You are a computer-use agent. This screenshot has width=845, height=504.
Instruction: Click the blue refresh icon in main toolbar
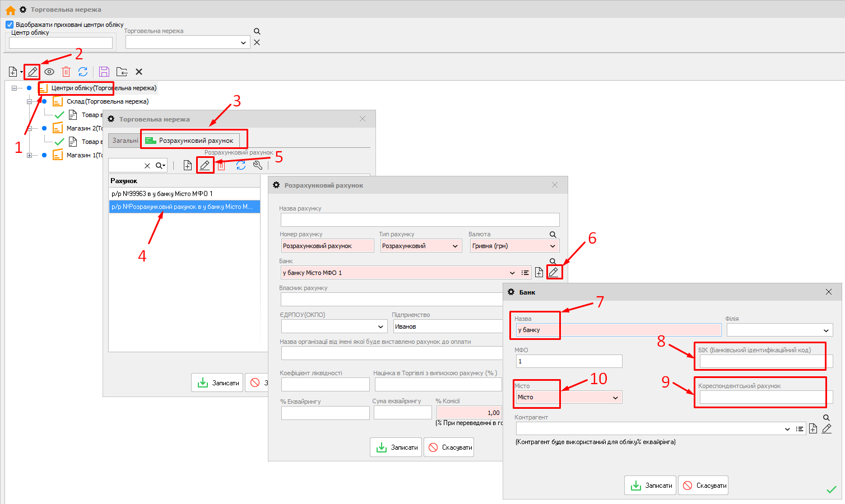coord(83,72)
